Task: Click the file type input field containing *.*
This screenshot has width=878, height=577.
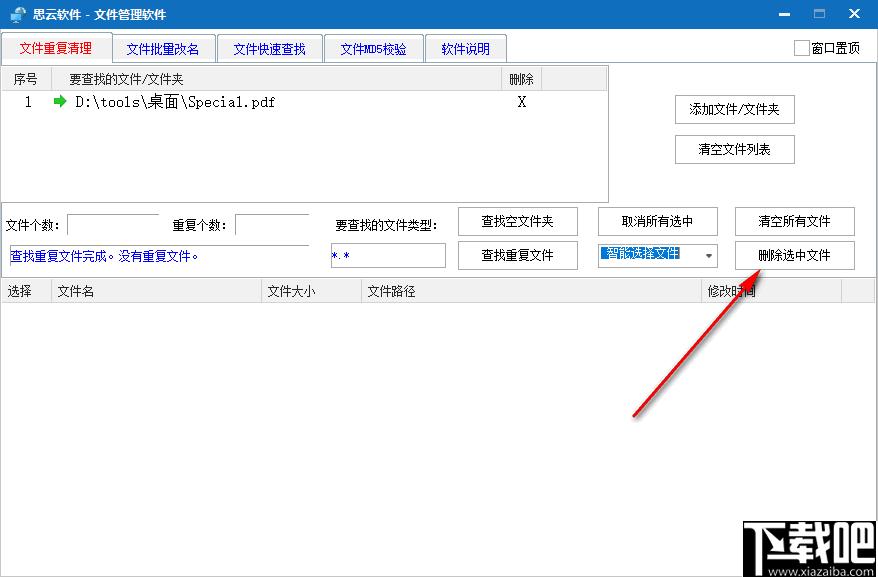Action: [388, 255]
